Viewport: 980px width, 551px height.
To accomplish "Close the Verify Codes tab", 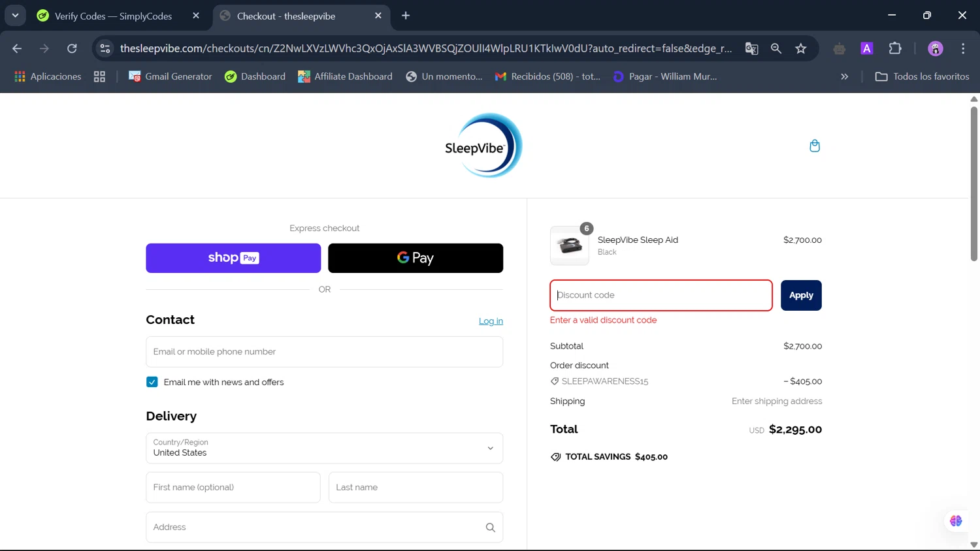I will 196,16.
